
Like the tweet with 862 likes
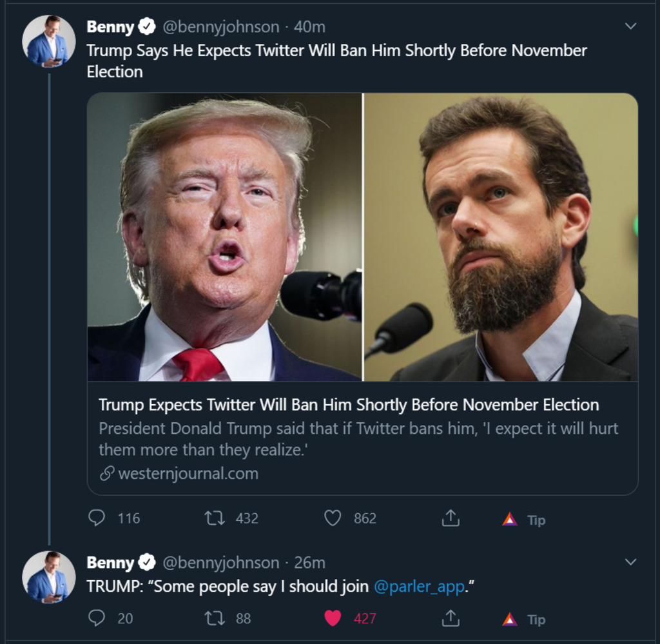click(x=333, y=518)
